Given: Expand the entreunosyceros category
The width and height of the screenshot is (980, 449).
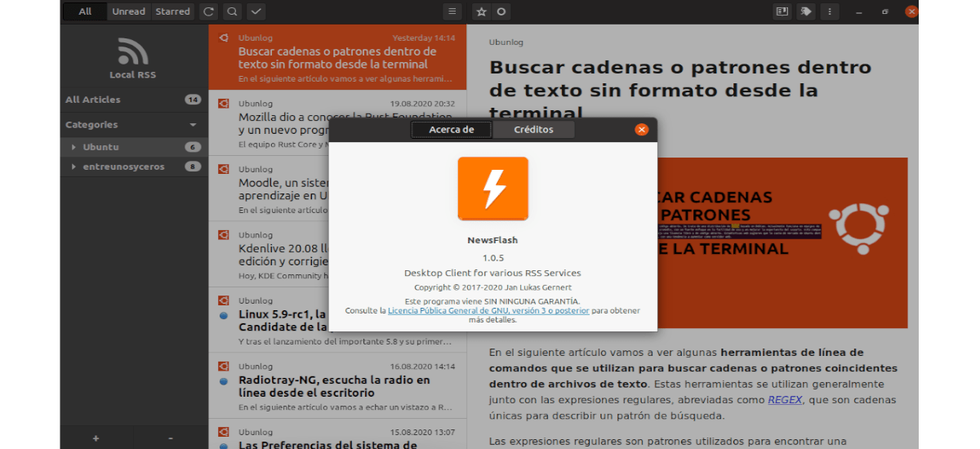Looking at the screenshot, I should [73, 167].
